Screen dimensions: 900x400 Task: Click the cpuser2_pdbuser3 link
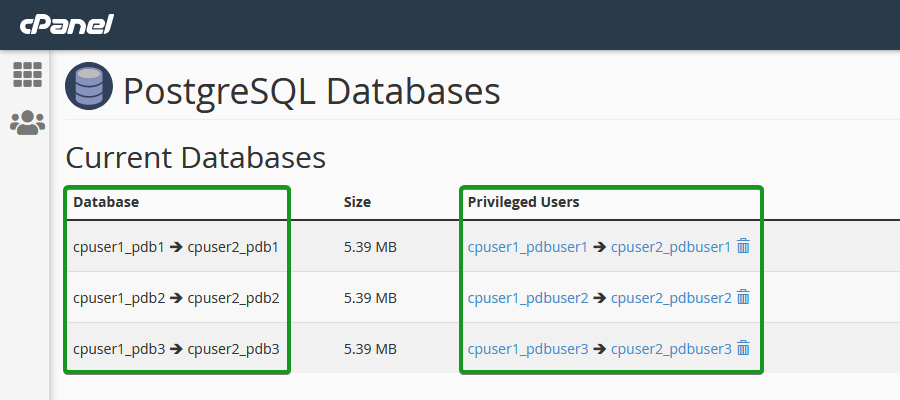pos(671,349)
